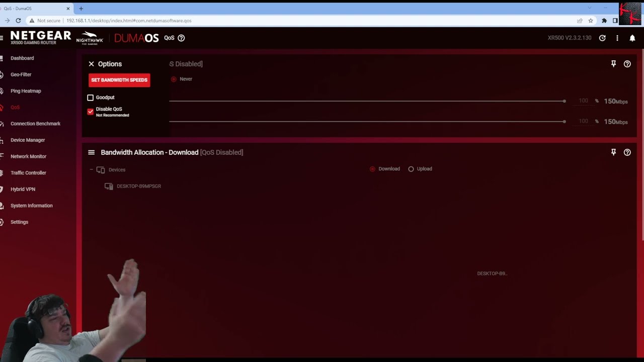
Task: Click the upper percentage input showing 100
Action: click(583, 101)
